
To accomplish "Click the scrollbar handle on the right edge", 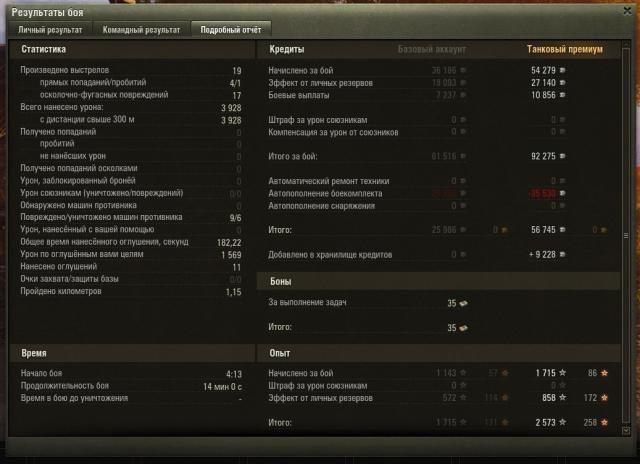I will click(x=626, y=235).
